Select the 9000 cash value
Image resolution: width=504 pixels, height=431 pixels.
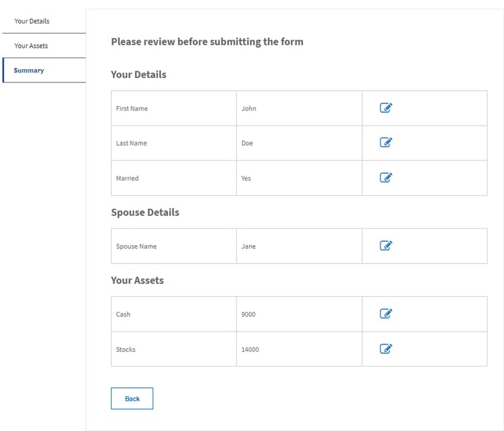click(249, 314)
